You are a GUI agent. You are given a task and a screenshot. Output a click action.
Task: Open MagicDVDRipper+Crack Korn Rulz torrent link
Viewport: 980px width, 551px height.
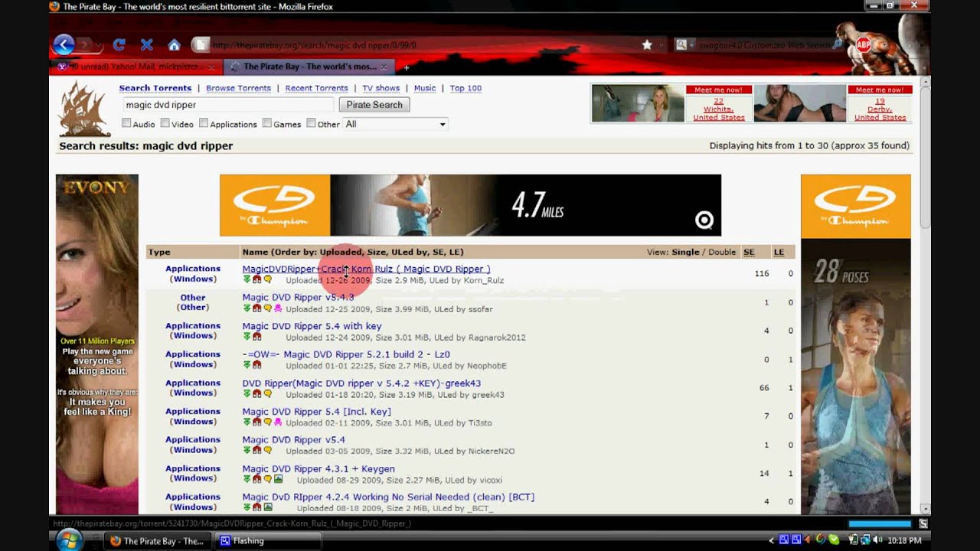[x=366, y=269]
